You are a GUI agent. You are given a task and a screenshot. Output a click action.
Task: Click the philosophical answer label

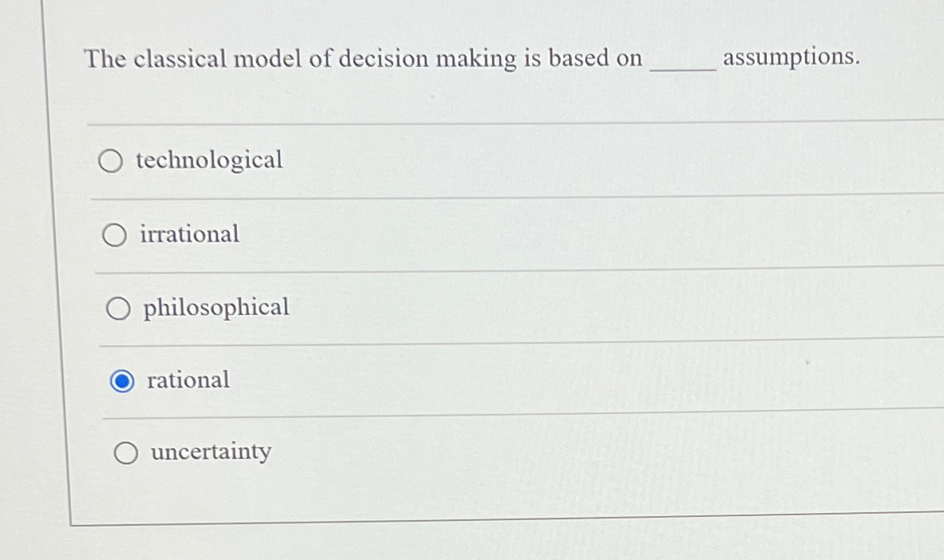[x=215, y=307]
